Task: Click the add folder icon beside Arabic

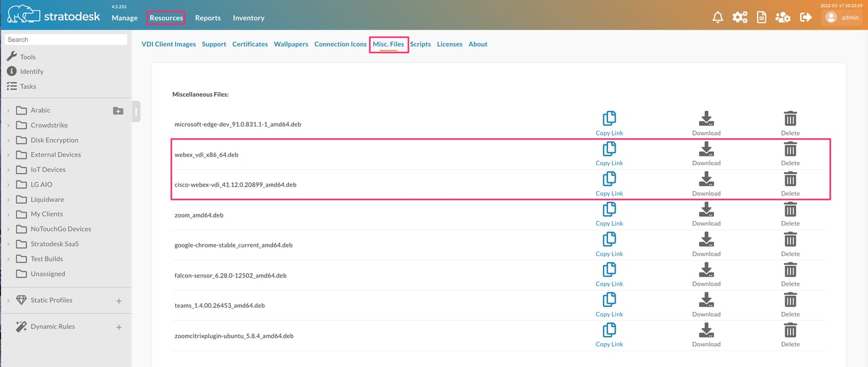Action: click(118, 110)
